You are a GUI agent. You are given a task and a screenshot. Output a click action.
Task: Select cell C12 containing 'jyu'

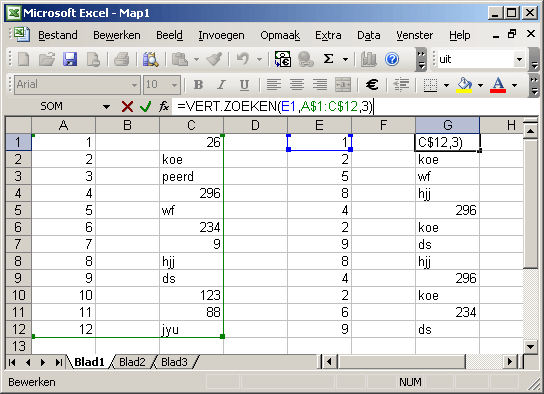[191, 329]
